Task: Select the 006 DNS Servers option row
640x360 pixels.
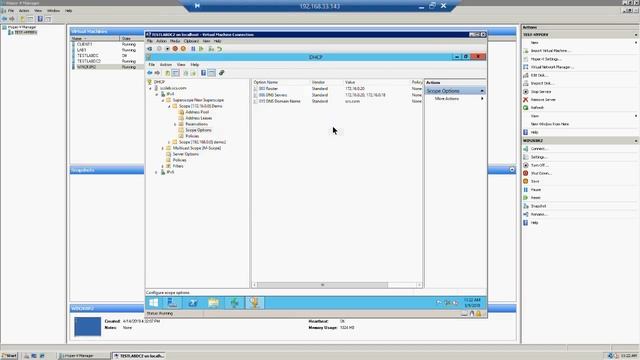Action: coord(337,95)
